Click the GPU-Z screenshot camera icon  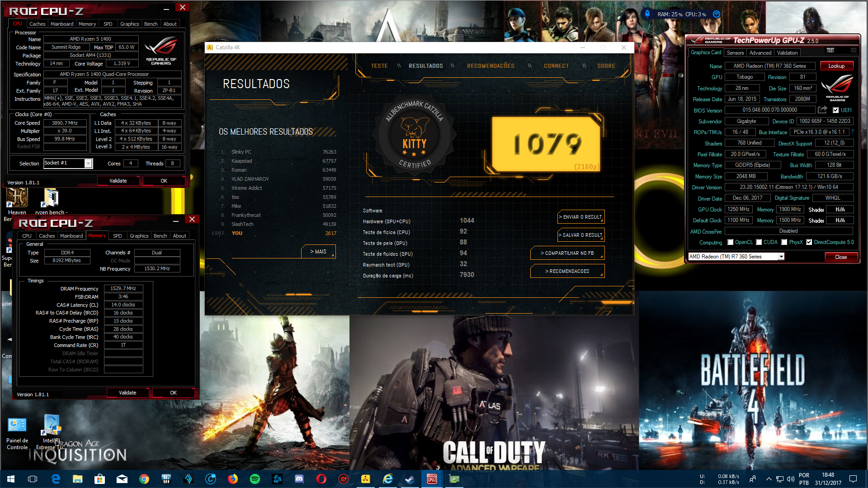[x=830, y=50]
